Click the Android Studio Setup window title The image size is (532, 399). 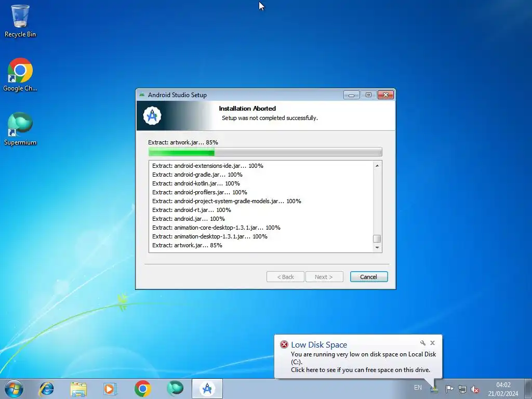pyautogui.click(x=177, y=95)
